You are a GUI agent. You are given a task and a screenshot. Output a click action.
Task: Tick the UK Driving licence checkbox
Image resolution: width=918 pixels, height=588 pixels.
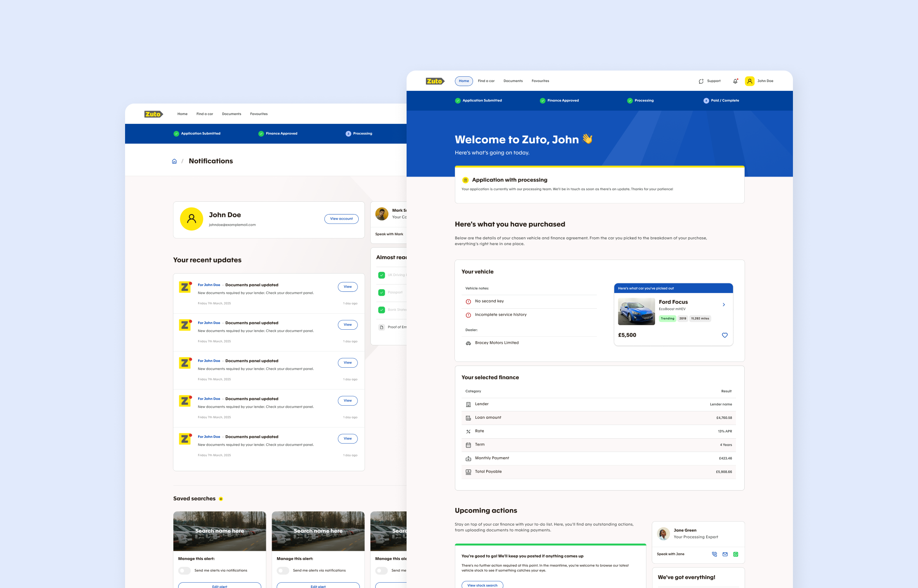381,275
